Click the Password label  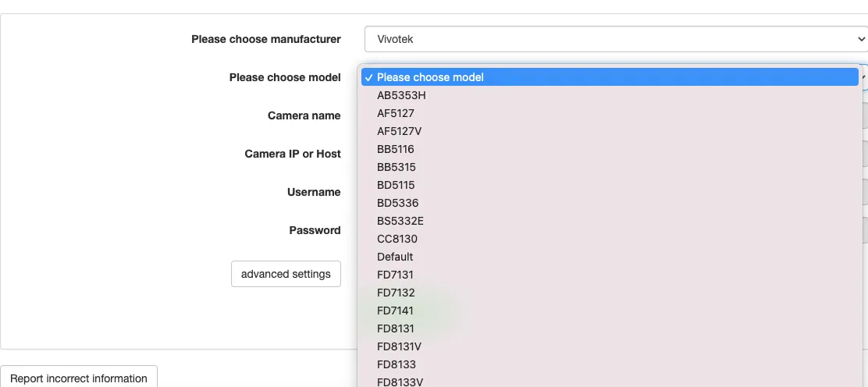pyautogui.click(x=315, y=229)
